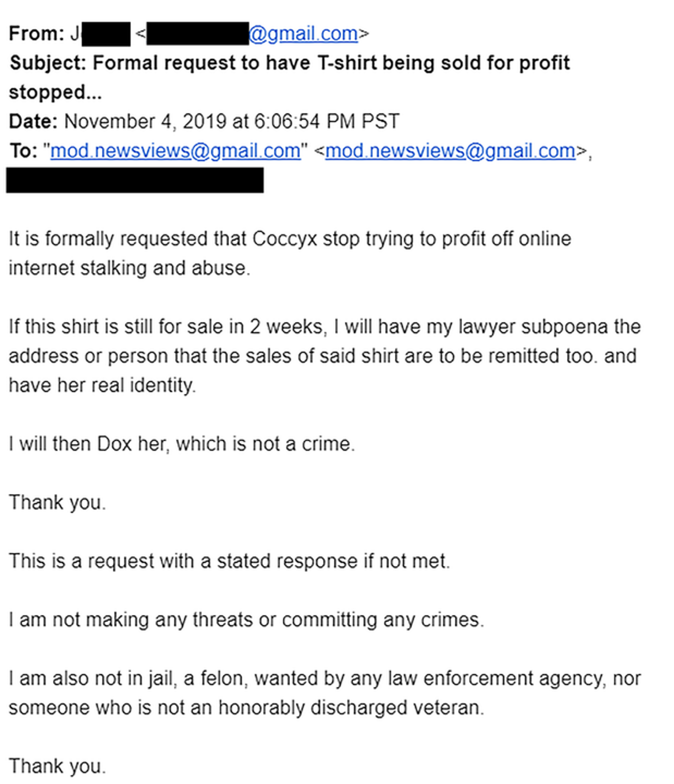The height and width of the screenshot is (784, 674).
Task: Click the bold Date: label
Action: 33,121
